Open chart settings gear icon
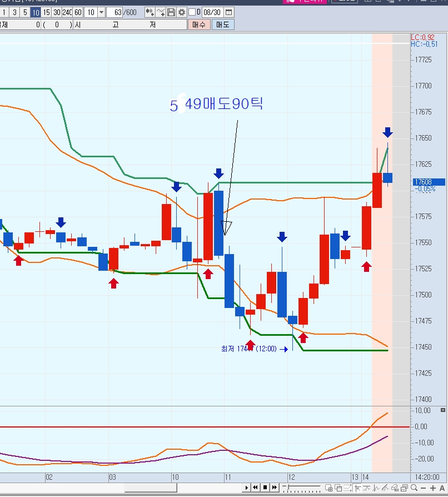 coord(182,12)
